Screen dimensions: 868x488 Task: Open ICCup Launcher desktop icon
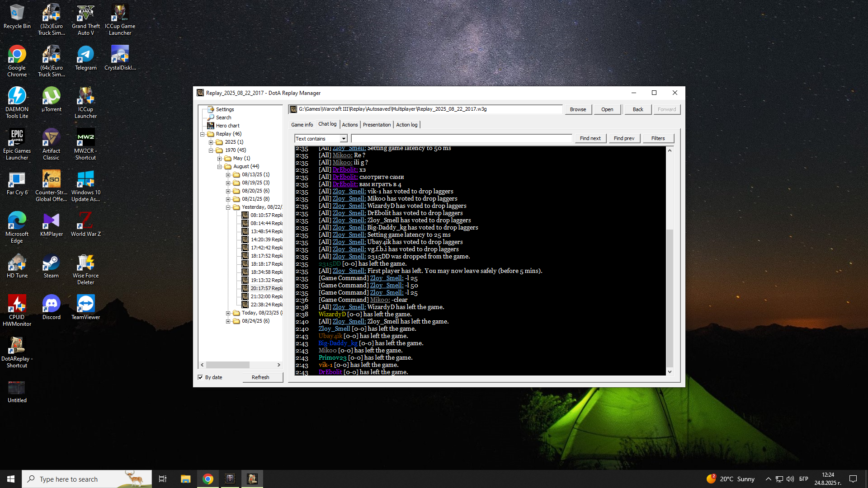tap(85, 103)
